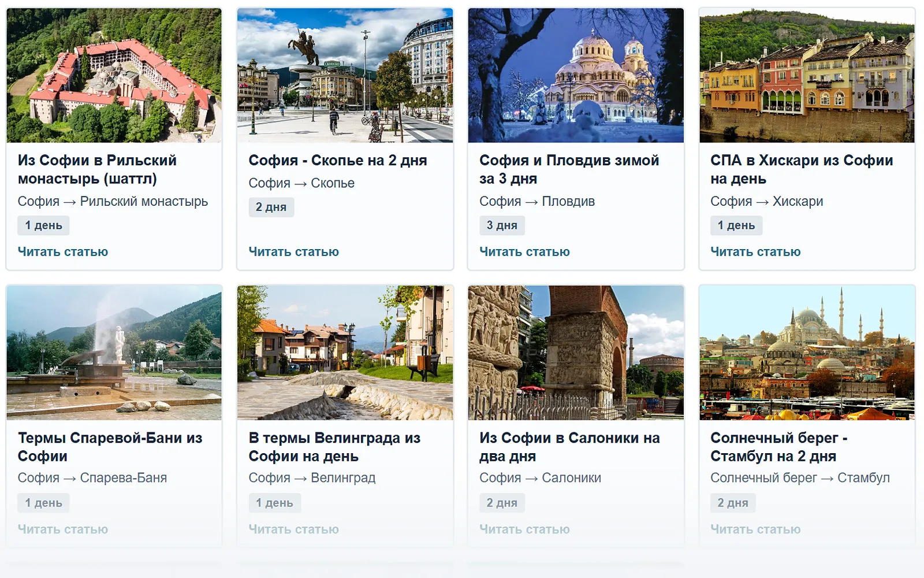The image size is (924, 578).
Task: Open title 'Из Софии в Рильский монастырь (шаттл)'
Action: click(x=97, y=169)
